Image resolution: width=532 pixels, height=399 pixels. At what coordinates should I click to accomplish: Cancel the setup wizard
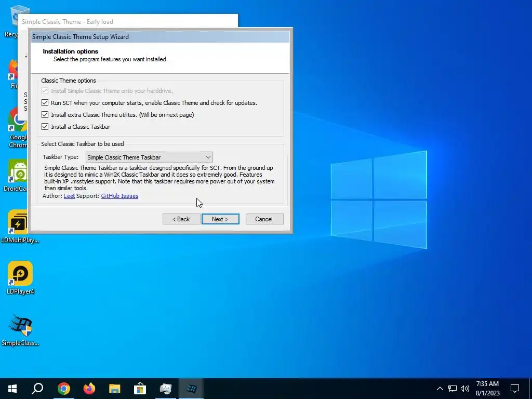click(264, 219)
